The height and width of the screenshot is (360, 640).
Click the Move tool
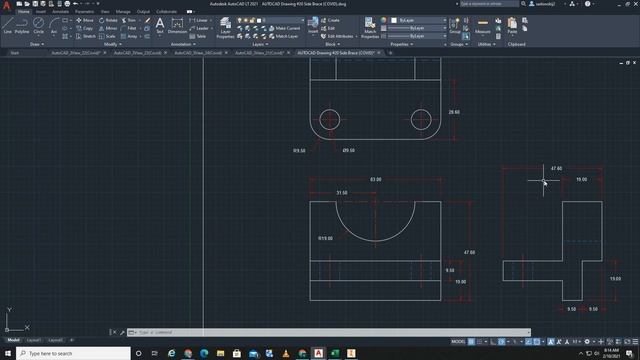(85, 20)
